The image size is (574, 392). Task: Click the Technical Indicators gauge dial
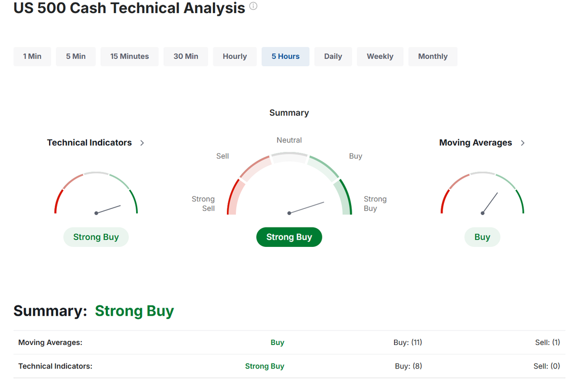tap(96, 193)
